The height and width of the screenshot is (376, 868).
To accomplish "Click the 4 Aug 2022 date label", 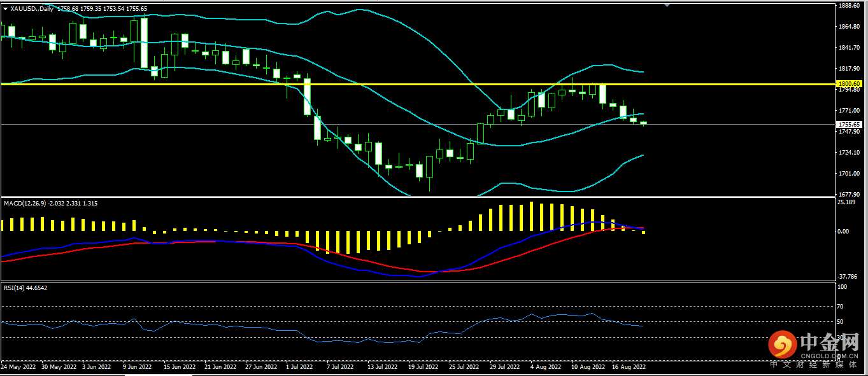I will [546, 367].
